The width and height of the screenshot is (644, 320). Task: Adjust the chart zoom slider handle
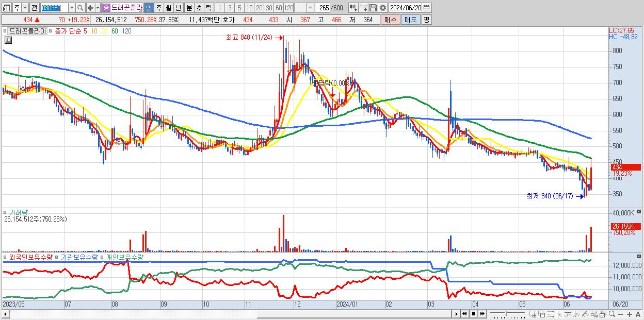pyautogui.click(x=506, y=313)
